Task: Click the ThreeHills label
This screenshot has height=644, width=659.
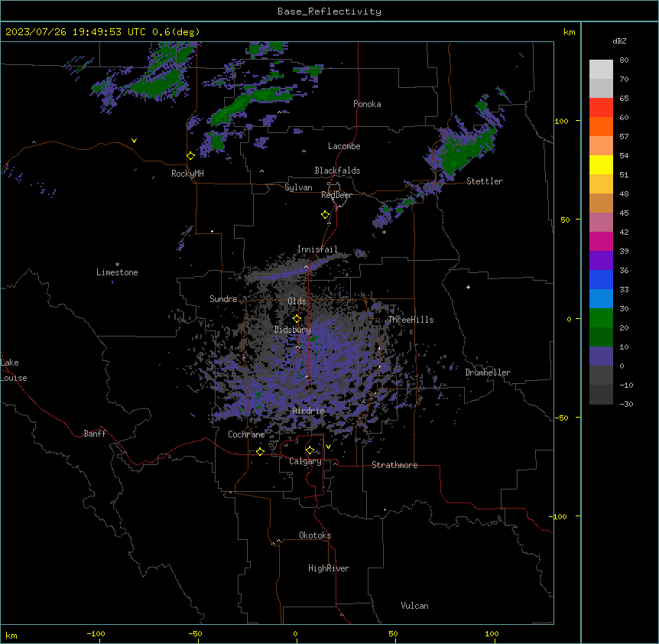Action: tap(411, 320)
